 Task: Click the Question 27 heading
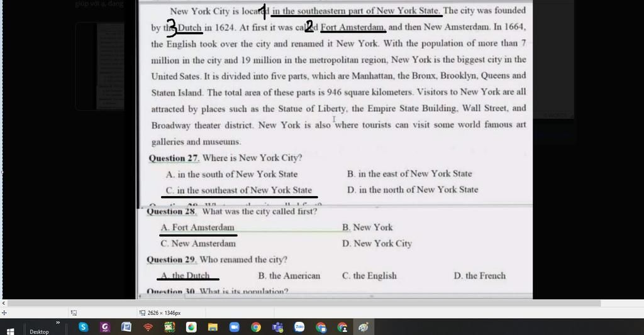(x=174, y=158)
